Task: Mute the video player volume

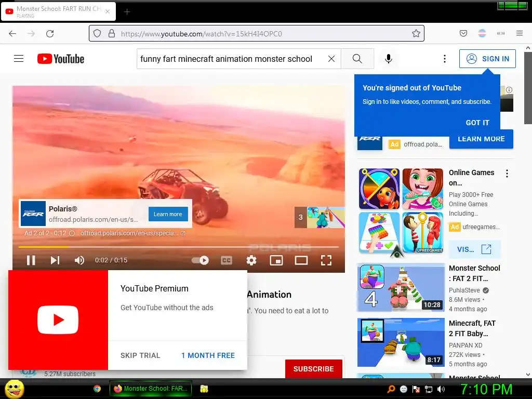Action: [x=79, y=260]
